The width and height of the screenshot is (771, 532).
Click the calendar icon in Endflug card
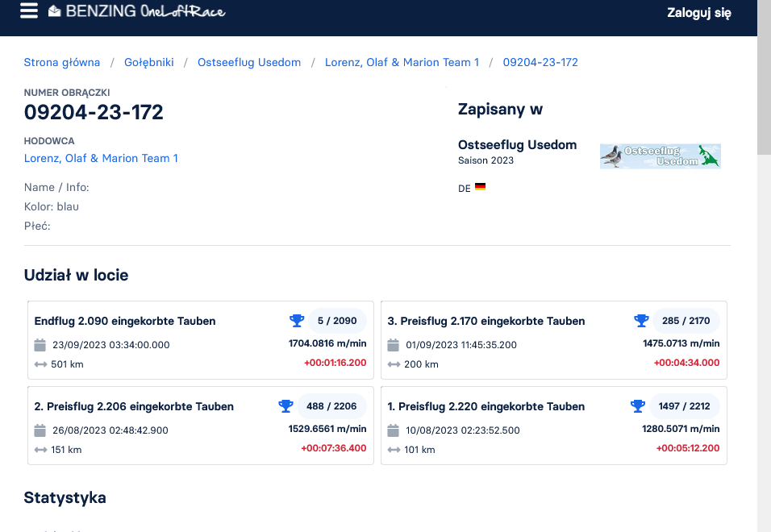[x=40, y=345]
